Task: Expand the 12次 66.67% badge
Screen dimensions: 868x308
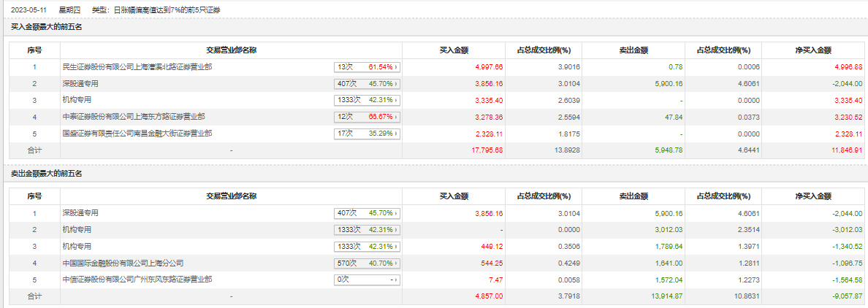Action: tap(367, 117)
